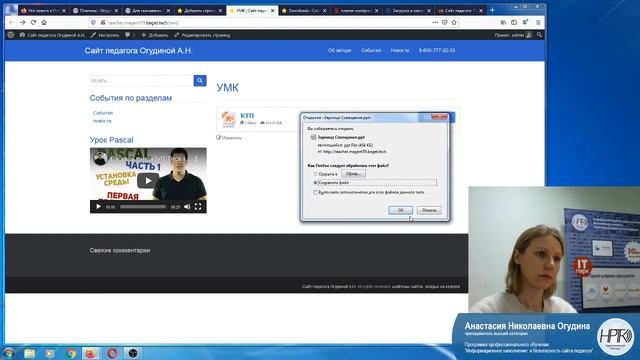Screen dimensions: 640x360
Task: Open a new browser tab with plus
Action: point(492,10)
